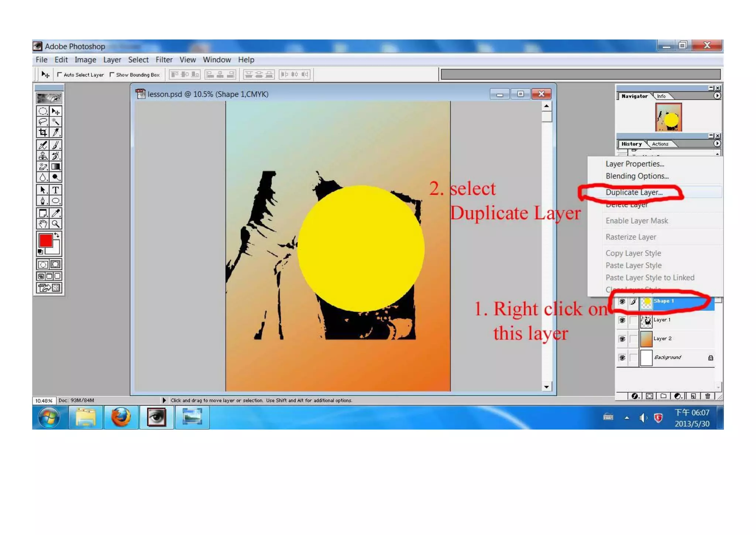The image size is (756, 535).
Task: Open the layer style effects dropdown
Action: tap(635, 396)
